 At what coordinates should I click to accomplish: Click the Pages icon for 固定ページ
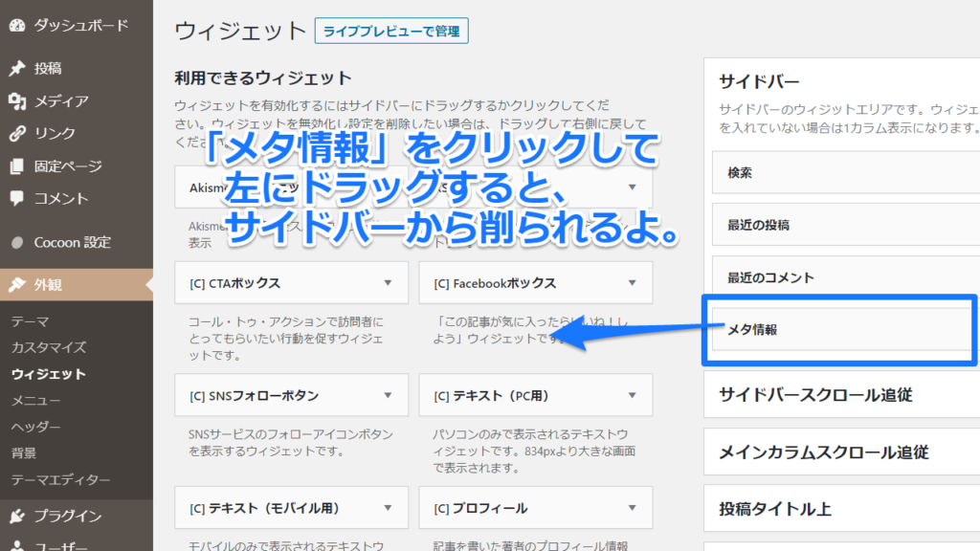tap(16, 166)
